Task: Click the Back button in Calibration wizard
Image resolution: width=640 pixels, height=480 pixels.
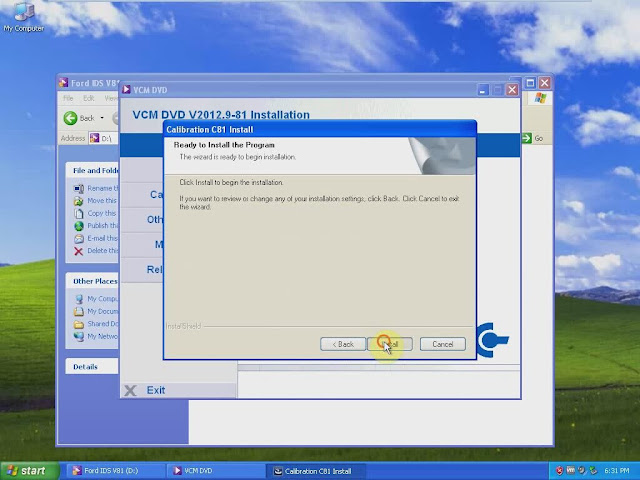Action: point(343,344)
